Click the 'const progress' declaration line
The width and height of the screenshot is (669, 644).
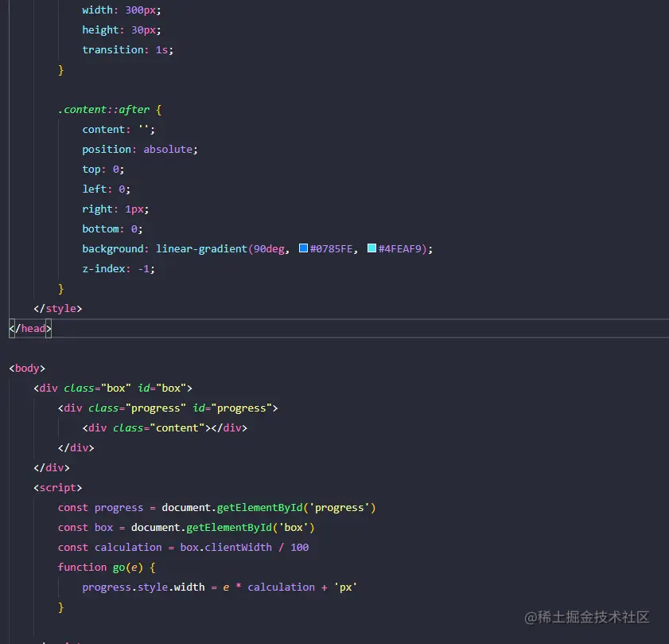tap(216, 508)
